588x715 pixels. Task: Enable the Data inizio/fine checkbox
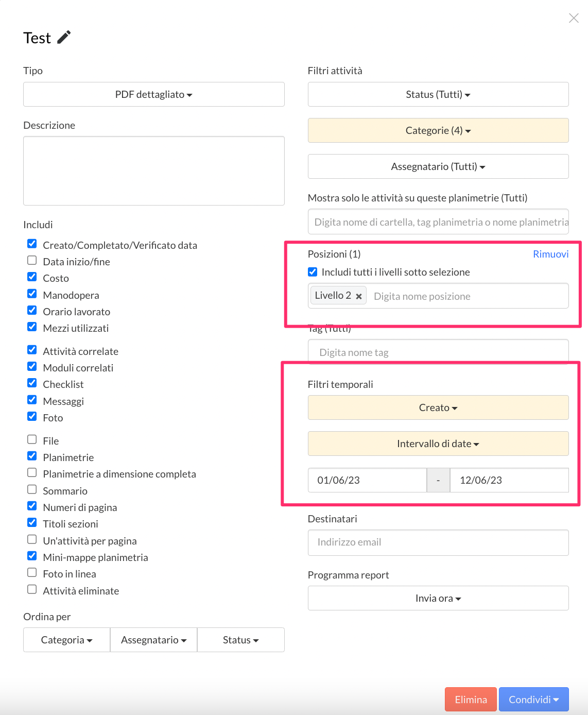point(32,261)
